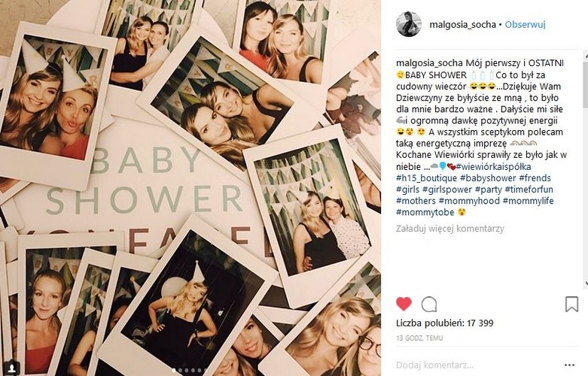
Task: Click the red heart like icon
Action: [404, 304]
